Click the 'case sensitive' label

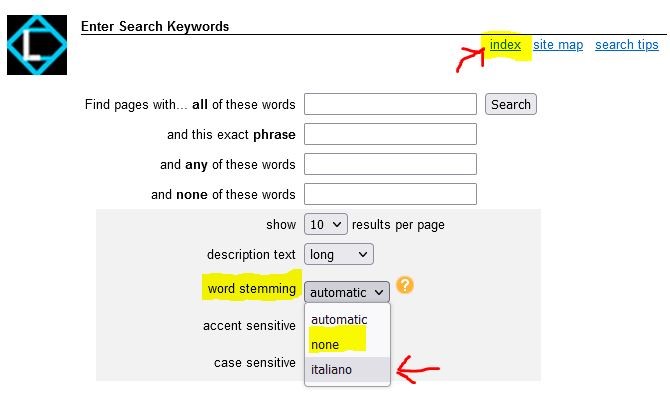[255, 363]
